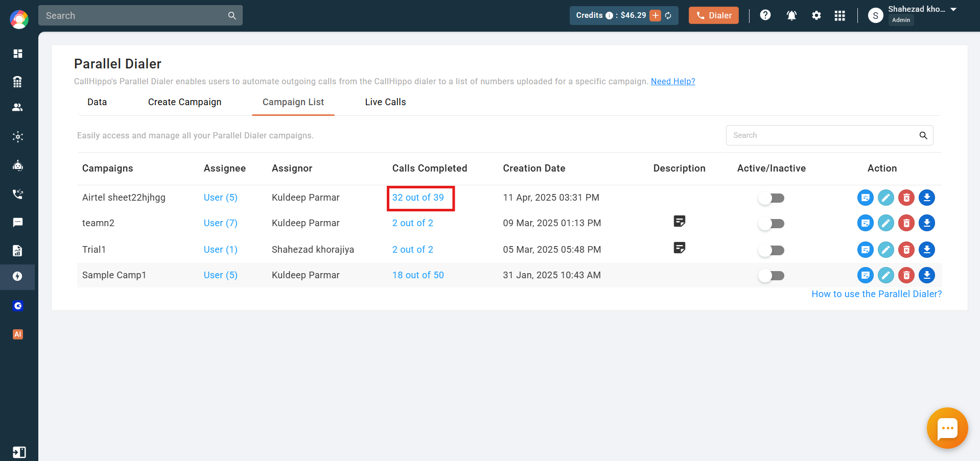
Task: Delete the Airtel sheet22hjhgg campaign
Action: tap(906, 198)
